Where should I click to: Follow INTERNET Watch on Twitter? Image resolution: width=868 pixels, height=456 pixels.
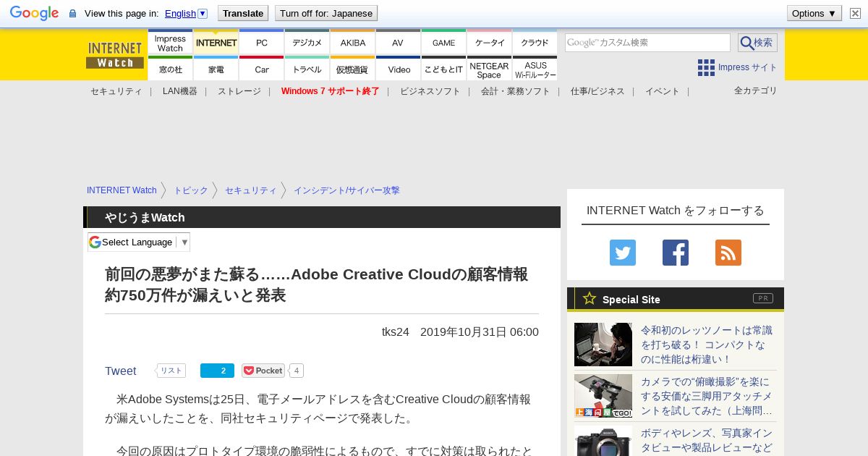tap(623, 253)
